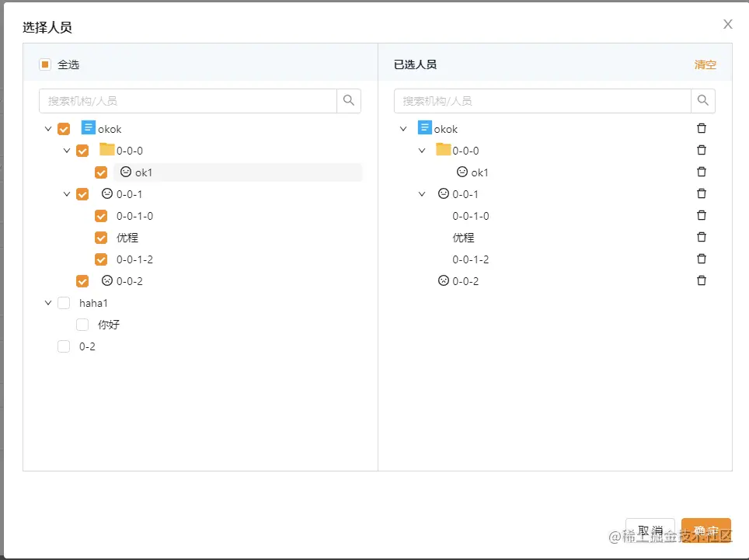Remove ok1 using its trash icon

pos(702,172)
